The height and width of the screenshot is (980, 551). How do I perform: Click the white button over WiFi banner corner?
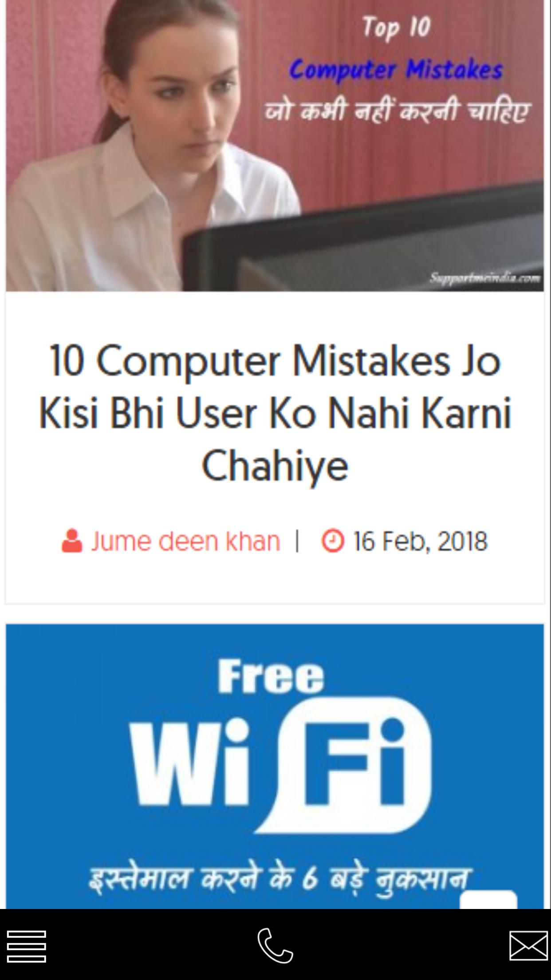coord(488,899)
